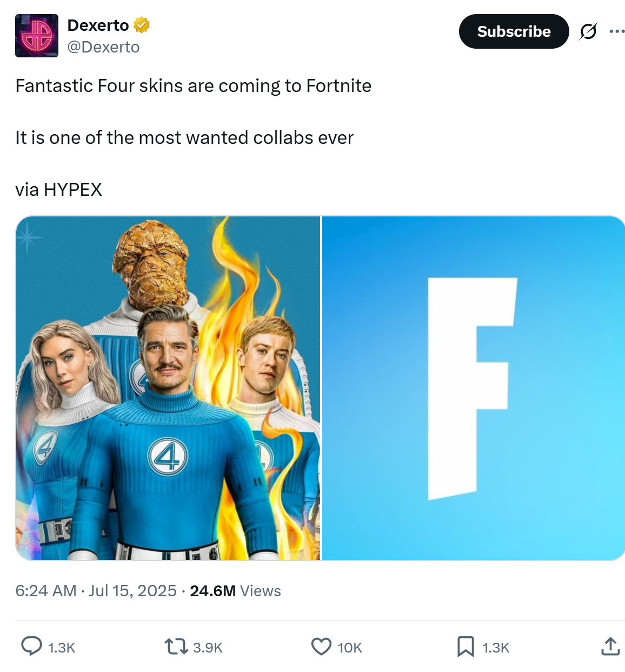Screen dimensions: 625x672
Task: Click the reply speech bubble icon
Action: [31, 646]
